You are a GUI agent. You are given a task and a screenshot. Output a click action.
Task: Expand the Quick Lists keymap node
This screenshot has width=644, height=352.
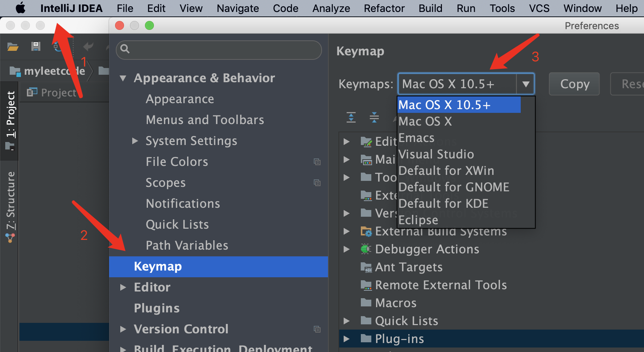(347, 321)
